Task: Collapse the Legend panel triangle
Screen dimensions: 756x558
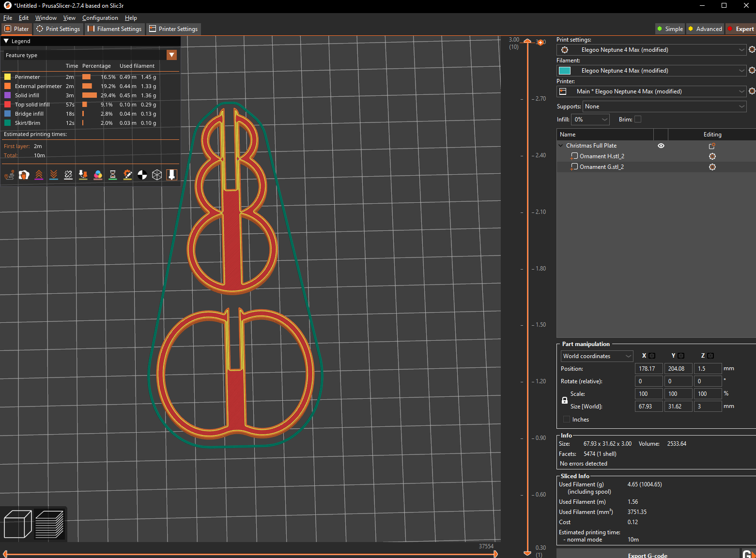Action: click(6, 41)
